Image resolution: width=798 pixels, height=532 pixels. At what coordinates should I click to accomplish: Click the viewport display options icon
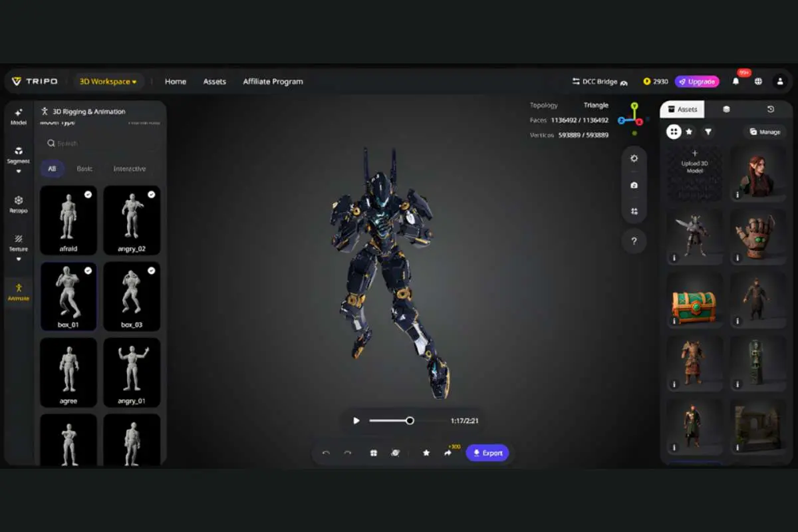click(634, 211)
